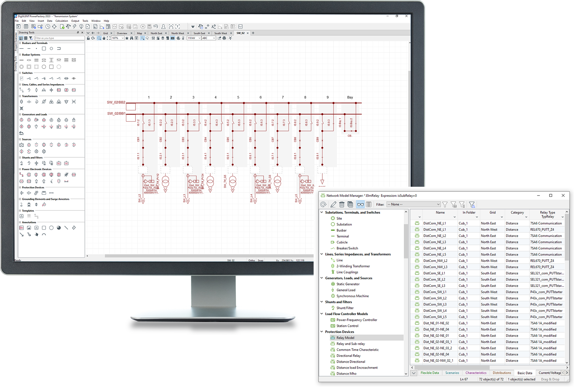This screenshot has width=588, height=390.
Task: Click the print icon in diagram toolbar
Action: [224, 38]
